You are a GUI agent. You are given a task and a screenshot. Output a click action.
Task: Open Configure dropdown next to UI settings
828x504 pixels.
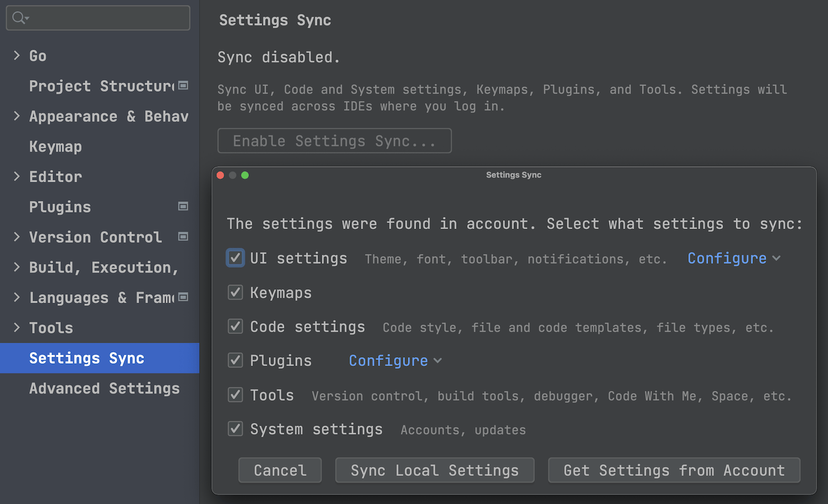(733, 258)
